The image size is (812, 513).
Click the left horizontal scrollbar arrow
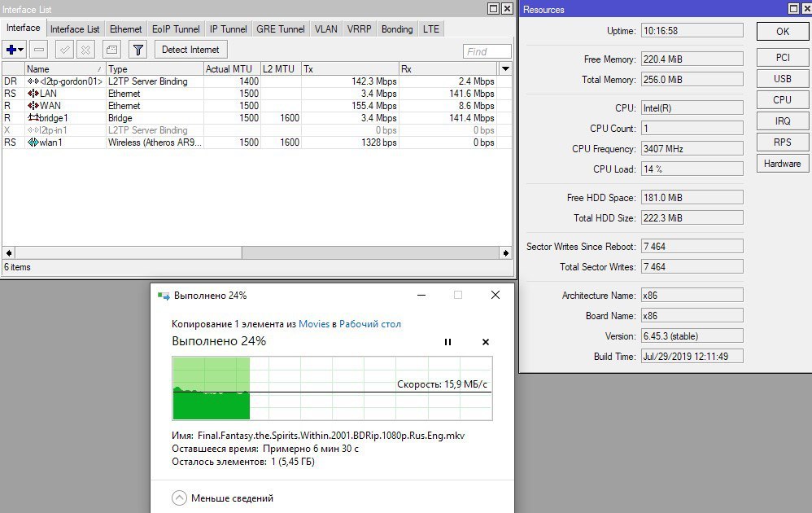coord(9,253)
